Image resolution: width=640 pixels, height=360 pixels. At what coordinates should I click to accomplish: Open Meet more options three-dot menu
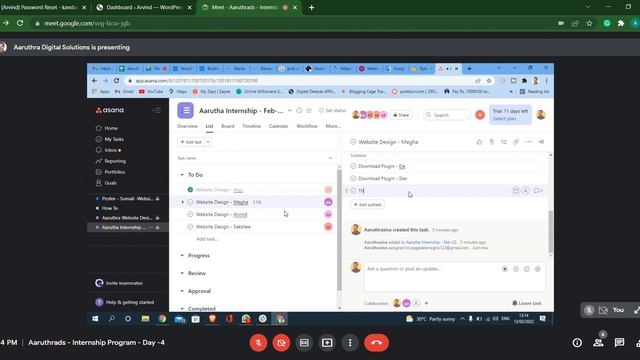[350, 342]
